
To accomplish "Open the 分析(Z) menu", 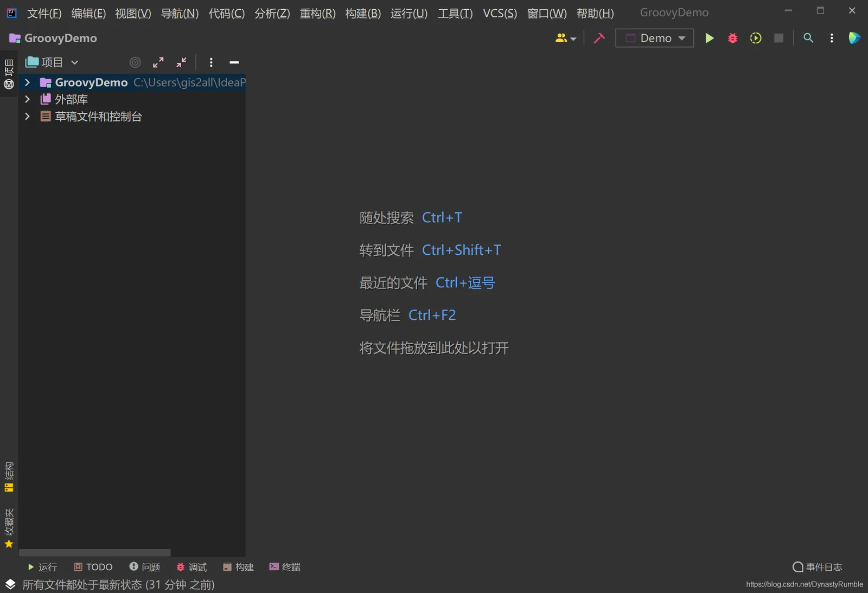I will (272, 13).
